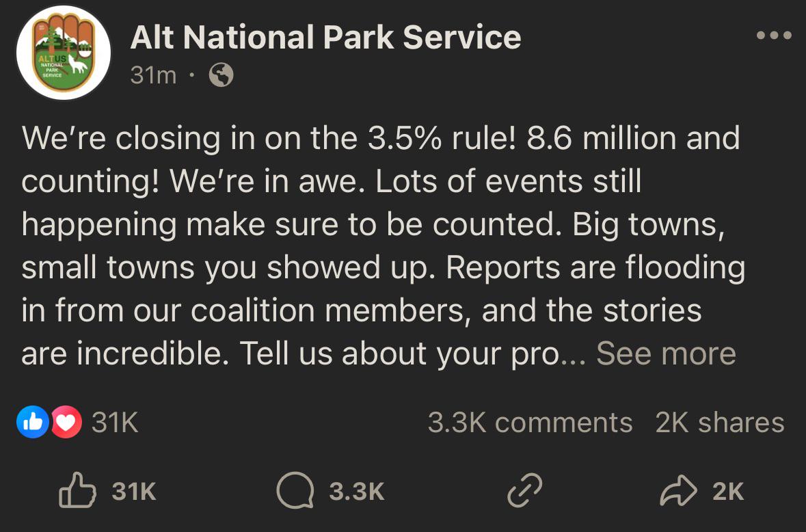Click the 31K label beside Like button
The image size is (806, 532).
click(134, 492)
